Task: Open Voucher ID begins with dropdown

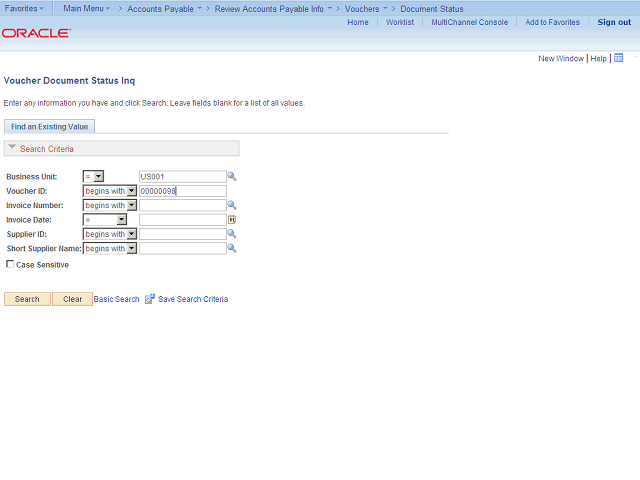Action: 110,191
